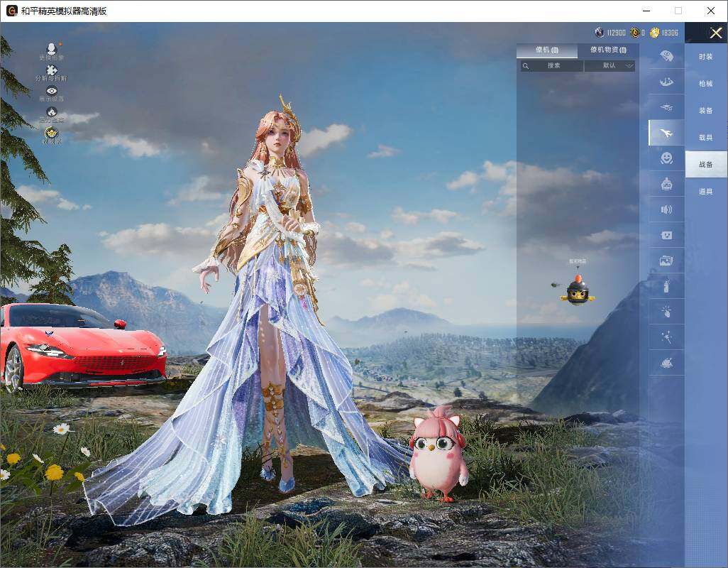Close the inventory with the yellow X
The width and height of the screenshot is (728, 568).
(715, 33)
